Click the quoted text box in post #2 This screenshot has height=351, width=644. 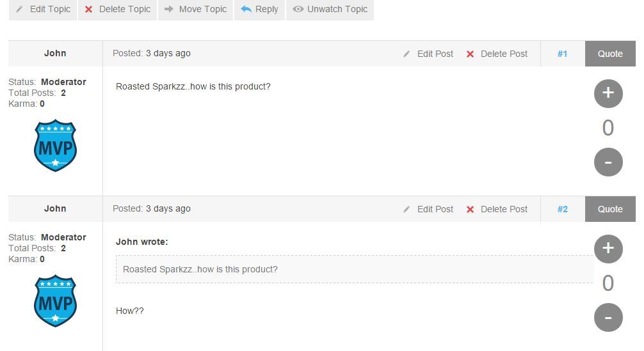[x=354, y=269]
